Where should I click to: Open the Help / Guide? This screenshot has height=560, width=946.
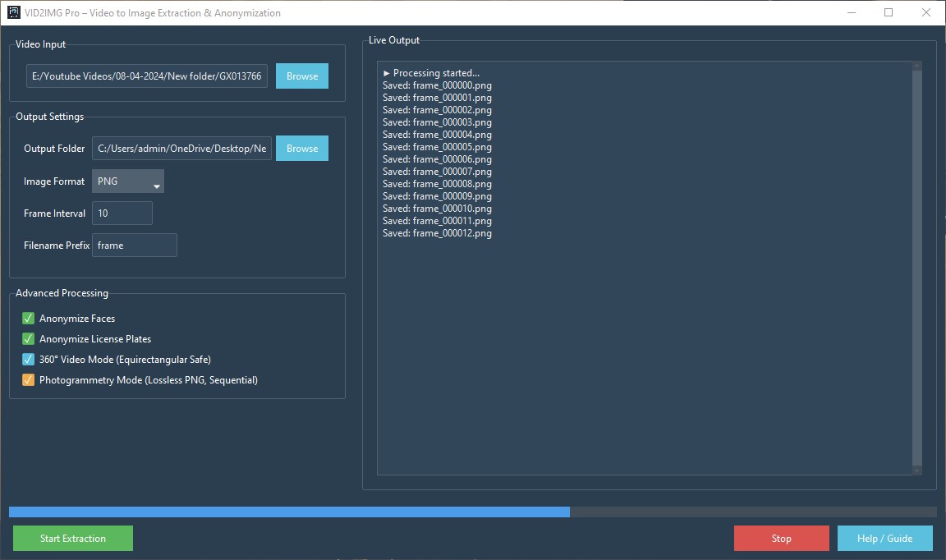pos(884,538)
